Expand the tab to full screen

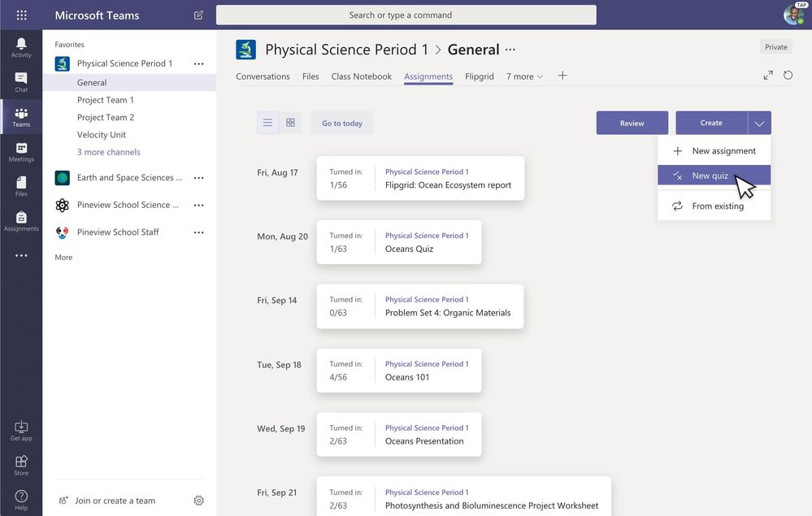(x=768, y=75)
